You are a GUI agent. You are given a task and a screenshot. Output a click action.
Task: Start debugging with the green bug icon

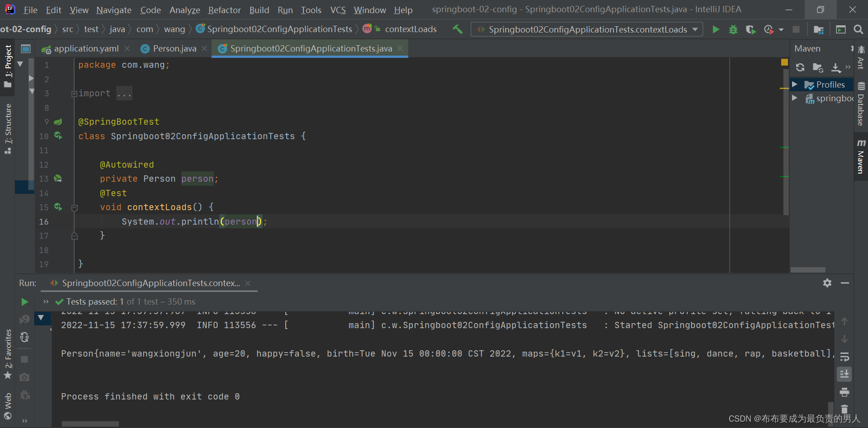click(733, 29)
